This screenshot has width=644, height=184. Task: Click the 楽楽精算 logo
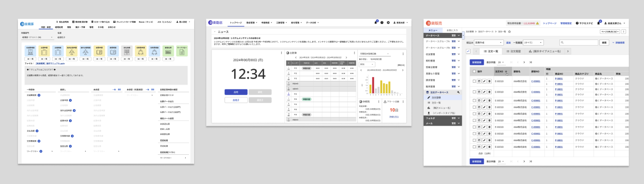point(27,24)
